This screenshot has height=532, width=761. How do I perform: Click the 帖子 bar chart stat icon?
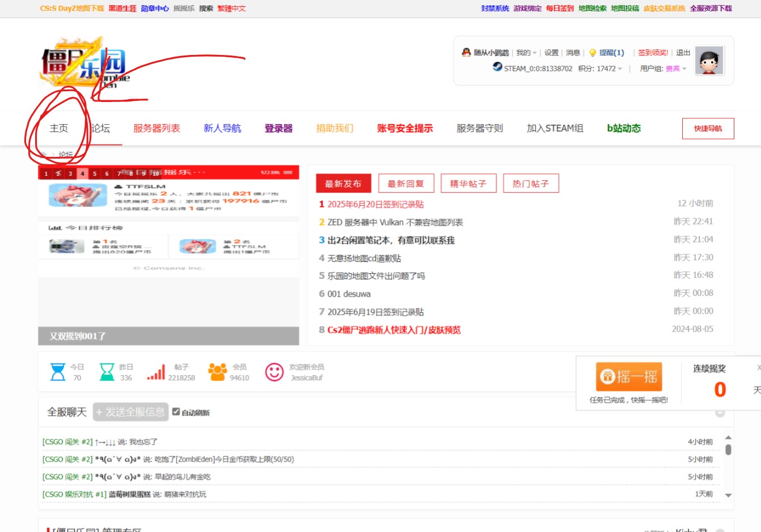pyautogui.click(x=156, y=372)
